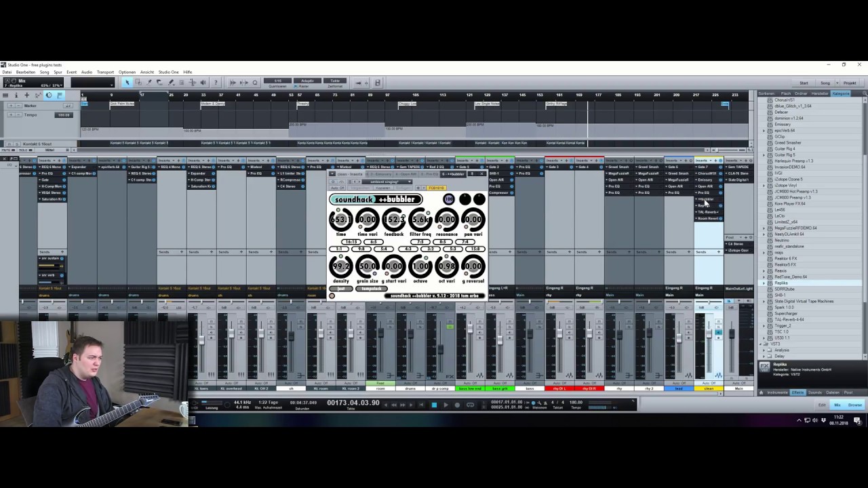The image size is (868, 488).
Task: Open the Bearbeiten menu
Action: coord(25,72)
